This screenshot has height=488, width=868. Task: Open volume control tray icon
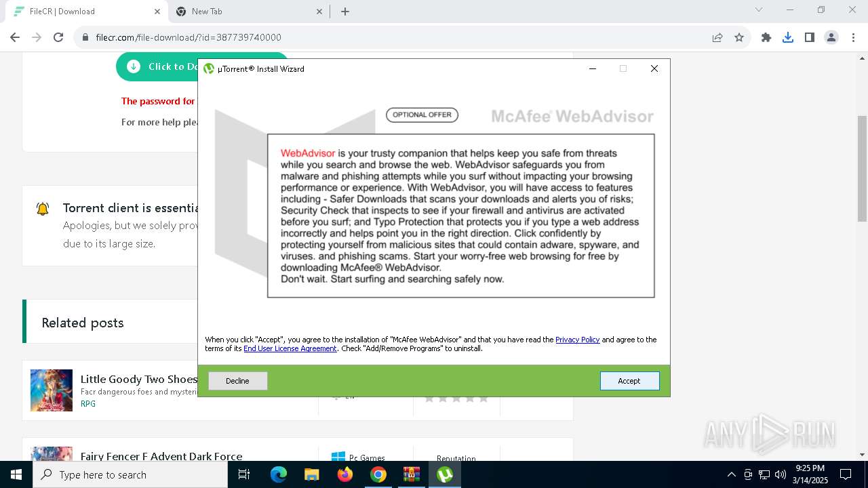(x=781, y=474)
